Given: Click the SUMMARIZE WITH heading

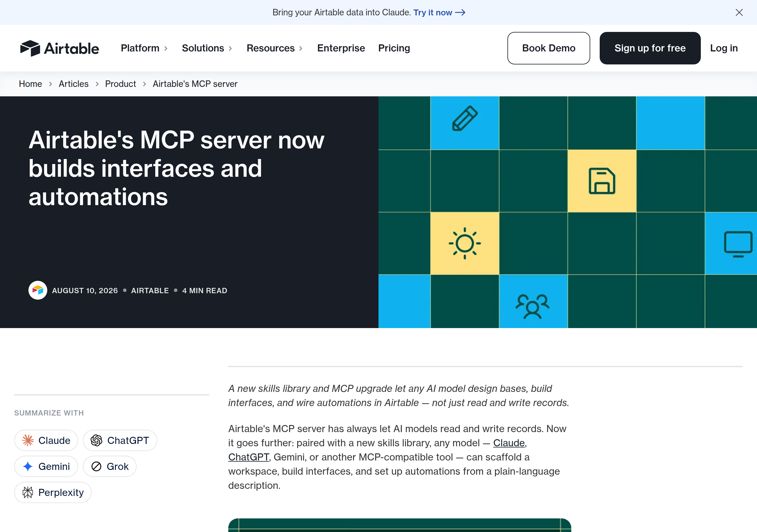Looking at the screenshot, I should point(49,413).
